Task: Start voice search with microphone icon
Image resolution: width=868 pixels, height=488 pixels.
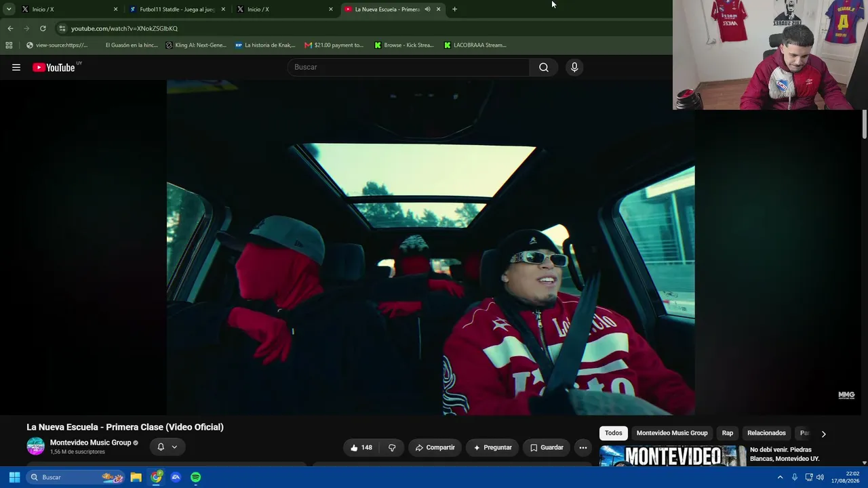Action: click(574, 67)
